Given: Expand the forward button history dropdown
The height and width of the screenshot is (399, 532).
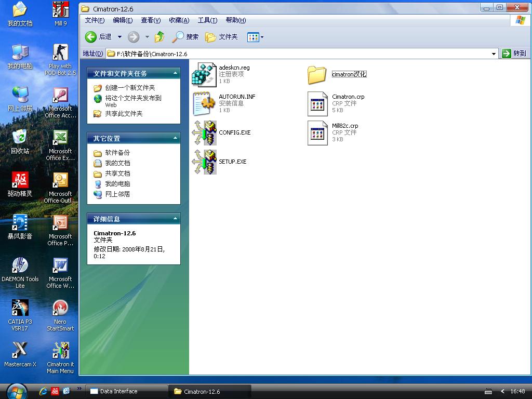Looking at the screenshot, I should 147,37.
